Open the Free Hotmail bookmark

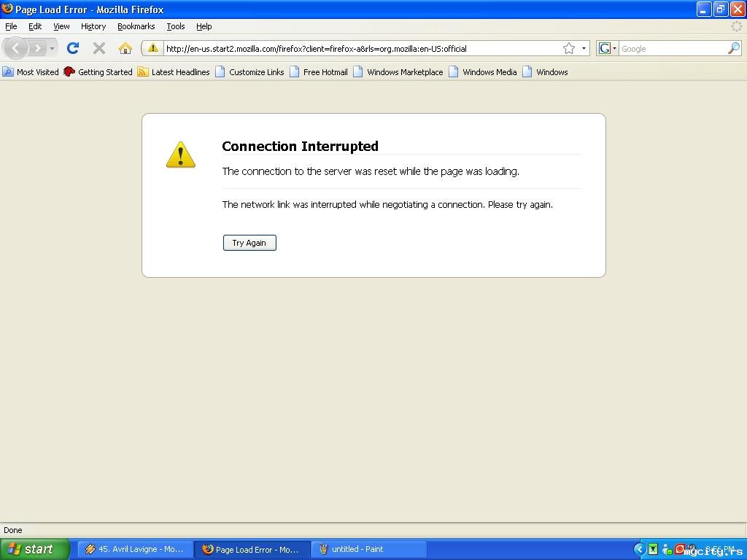point(319,72)
